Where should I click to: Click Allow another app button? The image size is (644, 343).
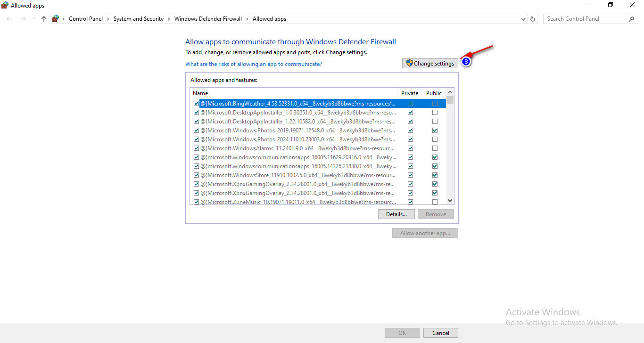click(425, 233)
